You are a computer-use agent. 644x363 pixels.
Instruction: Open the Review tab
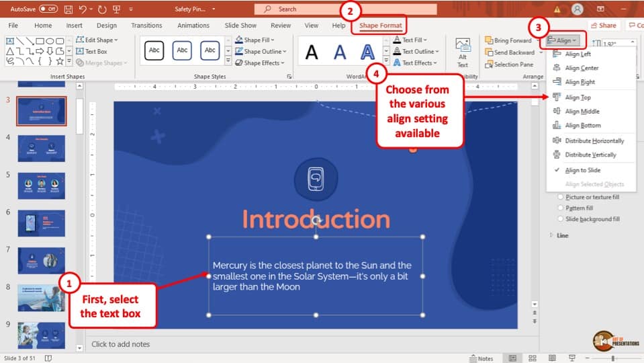click(281, 26)
